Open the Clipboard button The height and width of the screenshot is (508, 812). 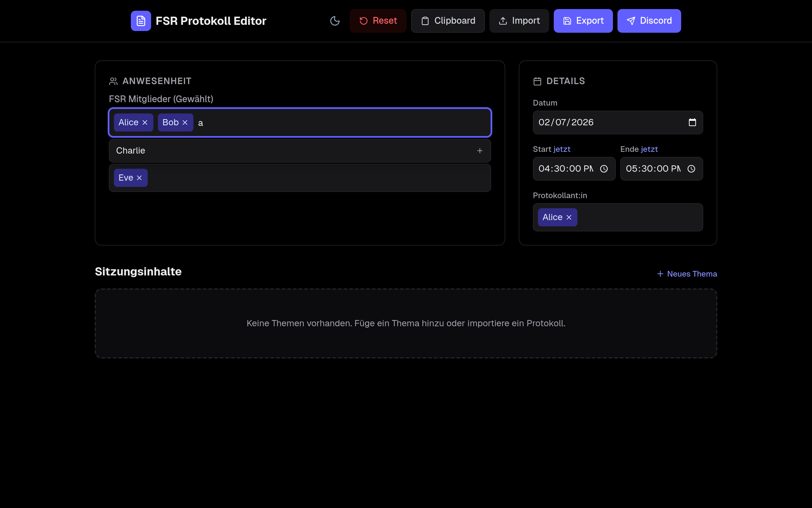pos(448,21)
